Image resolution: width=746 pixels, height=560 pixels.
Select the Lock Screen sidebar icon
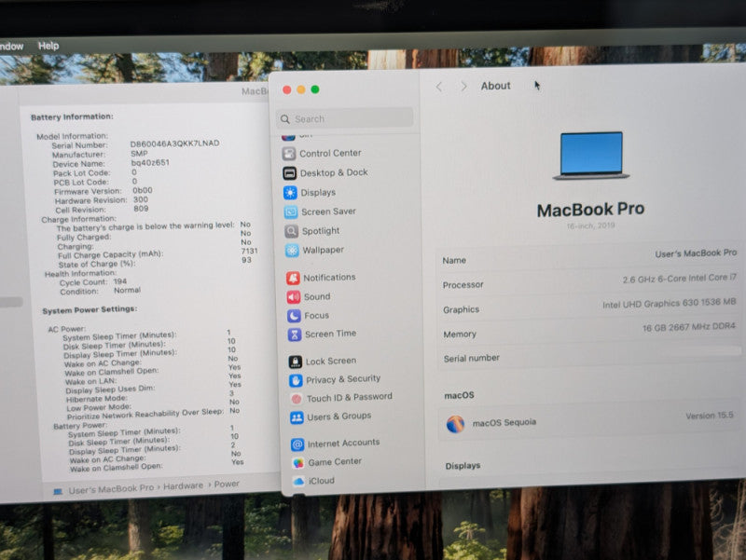296,362
